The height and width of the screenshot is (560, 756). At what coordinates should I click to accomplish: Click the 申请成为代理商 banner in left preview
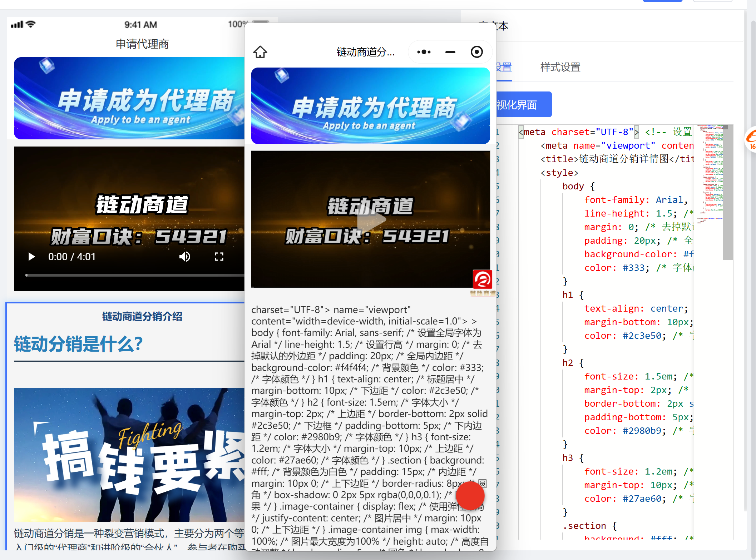129,98
